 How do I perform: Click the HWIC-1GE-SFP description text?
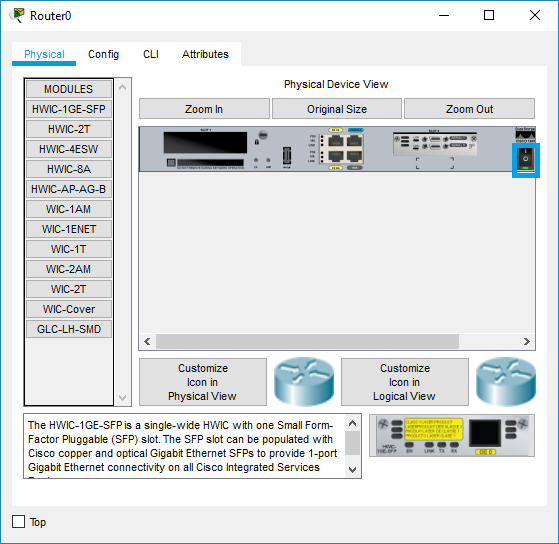183,446
